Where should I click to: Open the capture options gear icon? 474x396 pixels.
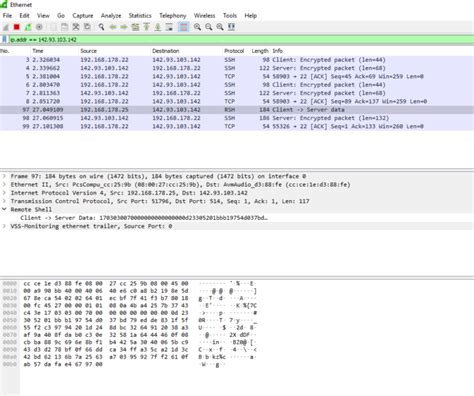click(x=39, y=27)
